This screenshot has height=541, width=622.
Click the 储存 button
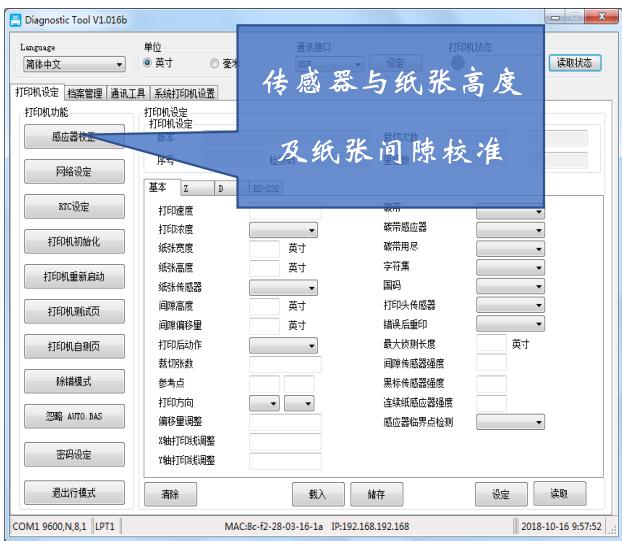377,494
